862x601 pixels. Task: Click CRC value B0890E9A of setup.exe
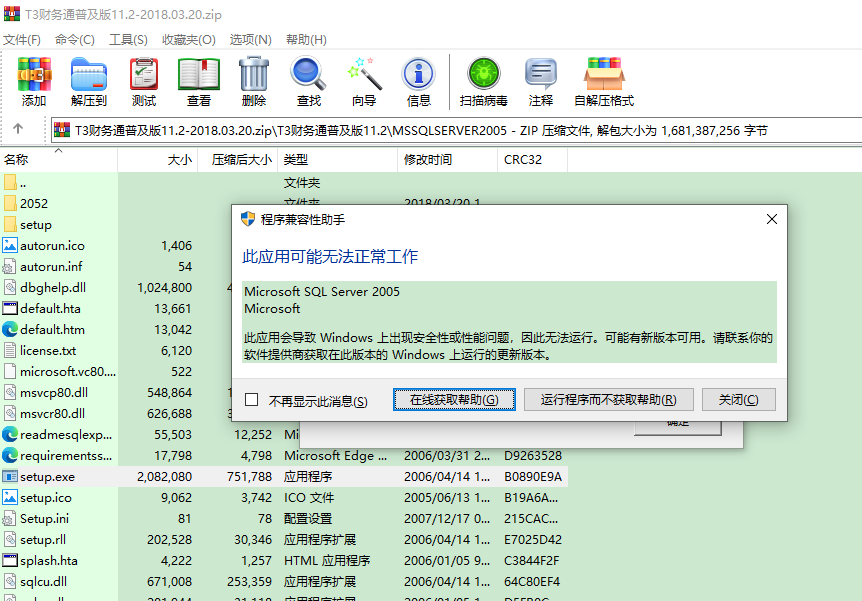(533, 477)
